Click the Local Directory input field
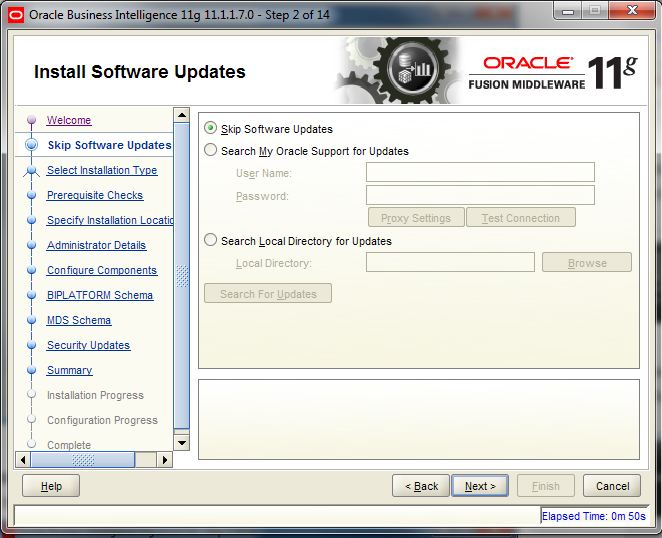 point(450,262)
